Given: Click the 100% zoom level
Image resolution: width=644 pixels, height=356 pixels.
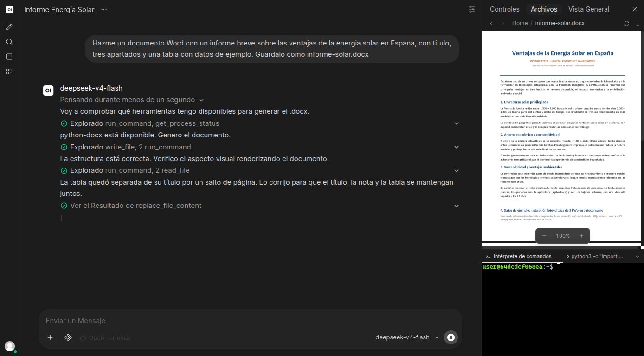Looking at the screenshot, I should point(563,236).
